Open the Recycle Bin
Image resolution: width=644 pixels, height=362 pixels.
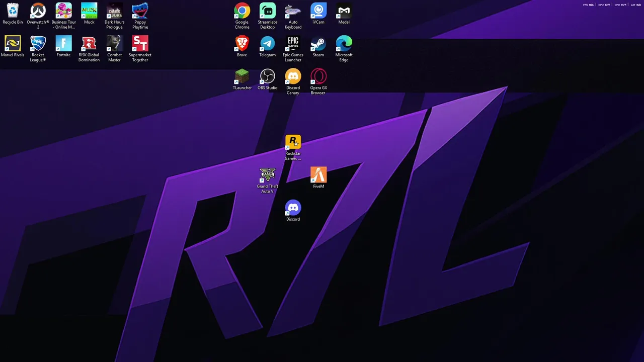pyautogui.click(x=13, y=14)
